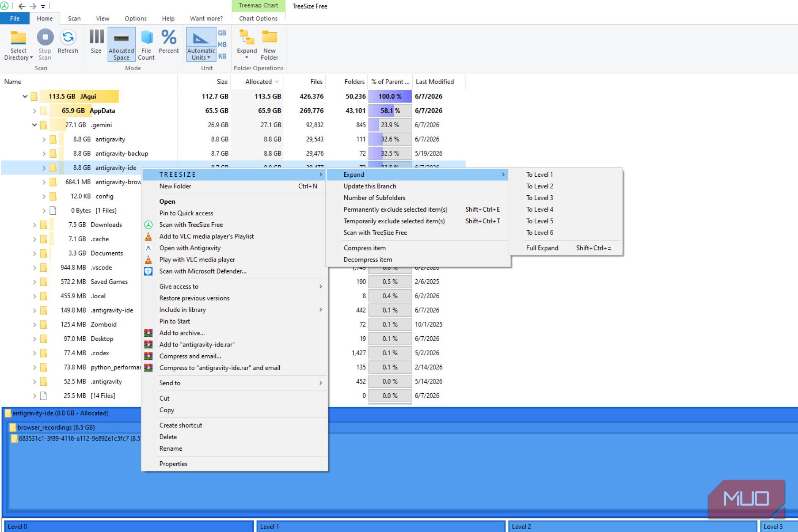
Task: Click the Refresh scan icon
Action: (x=68, y=37)
